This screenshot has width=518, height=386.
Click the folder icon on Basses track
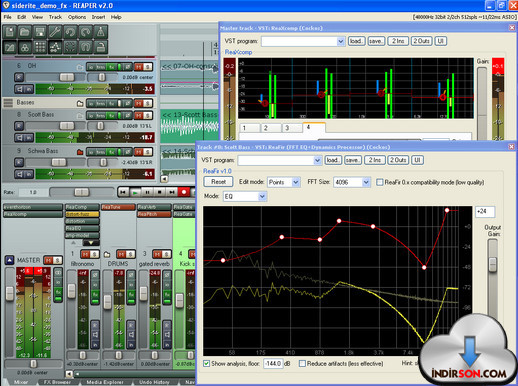[80, 103]
